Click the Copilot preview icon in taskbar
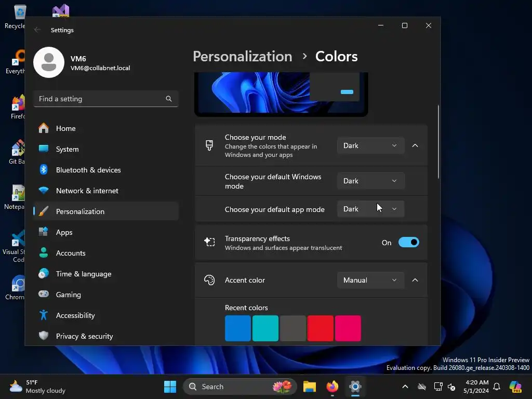Viewport: 532px width, 399px height. [x=516, y=387]
